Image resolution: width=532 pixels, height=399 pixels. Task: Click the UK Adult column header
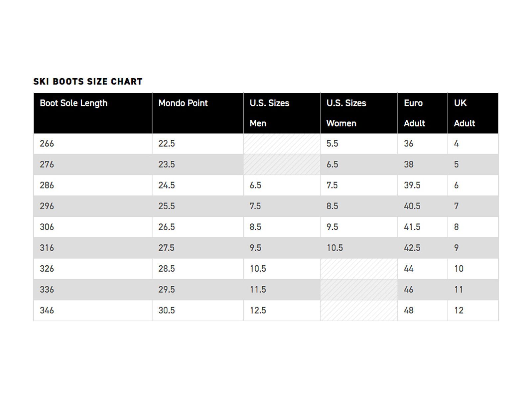(x=464, y=113)
